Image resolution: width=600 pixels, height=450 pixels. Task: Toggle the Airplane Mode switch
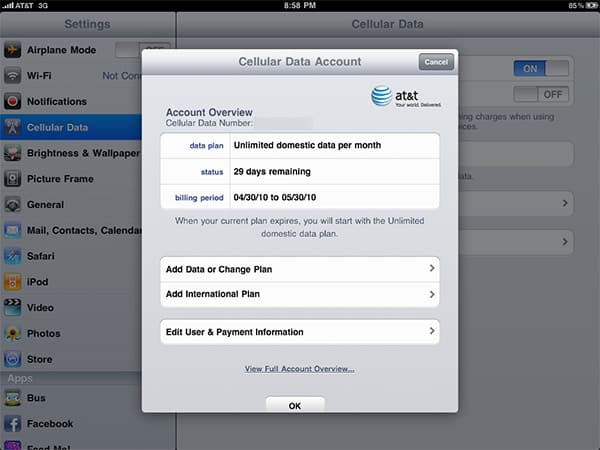[140, 49]
